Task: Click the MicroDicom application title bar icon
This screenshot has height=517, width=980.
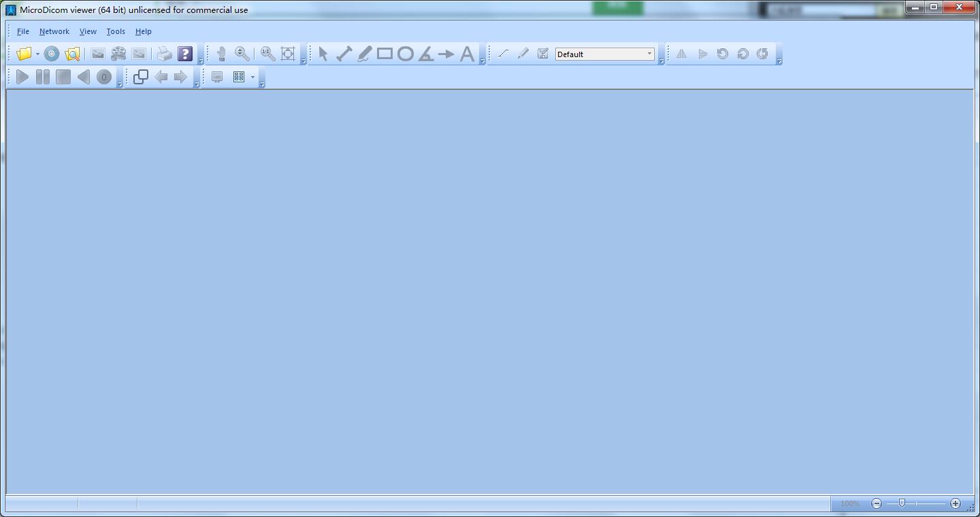Action: (11, 10)
